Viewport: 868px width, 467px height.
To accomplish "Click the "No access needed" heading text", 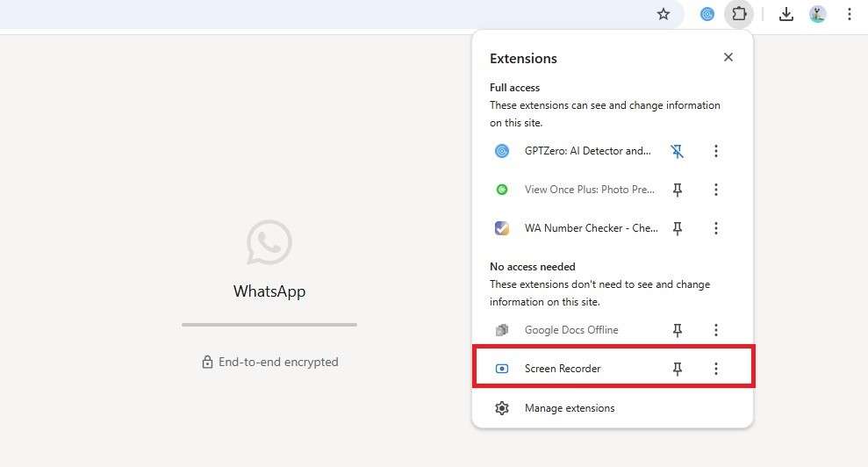I will 533,267.
